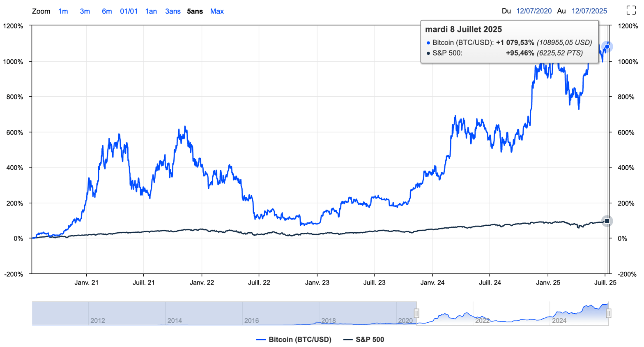Image resolution: width=644 pixels, height=347 pixels.
Task: Click 2022 in the navigator timeline
Action: click(482, 321)
